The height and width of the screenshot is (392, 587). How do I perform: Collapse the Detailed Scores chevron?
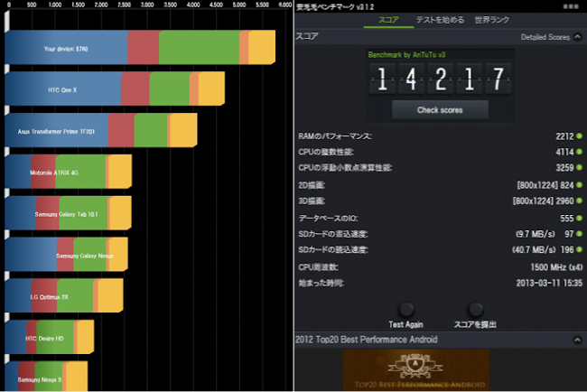point(578,37)
